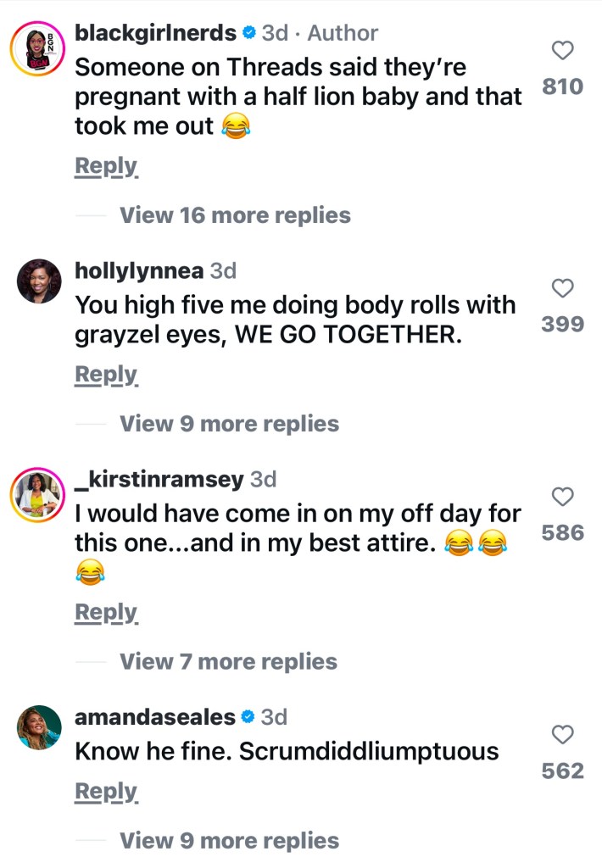The image size is (602, 868).
Task: Show View 7 more replies
Action: 228,661
